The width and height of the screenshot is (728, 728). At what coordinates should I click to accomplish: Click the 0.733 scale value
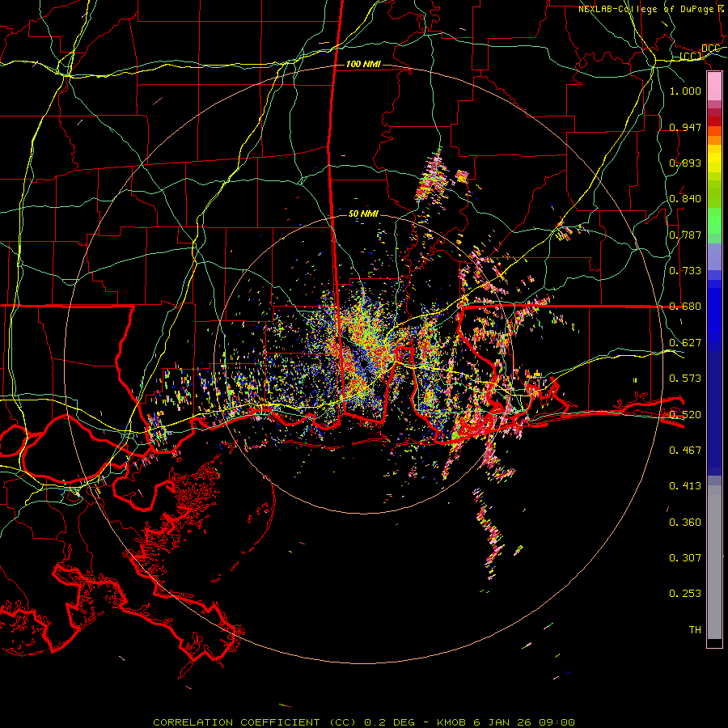(x=685, y=271)
